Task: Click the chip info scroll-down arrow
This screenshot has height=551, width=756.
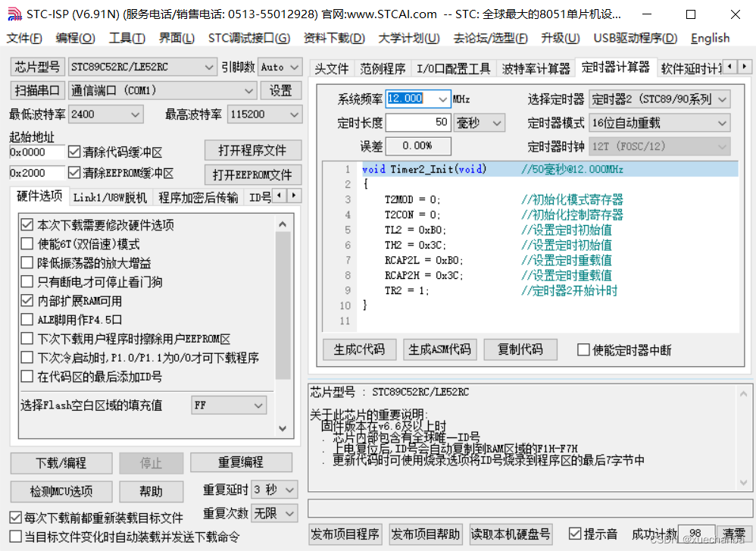Action: click(743, 483)
